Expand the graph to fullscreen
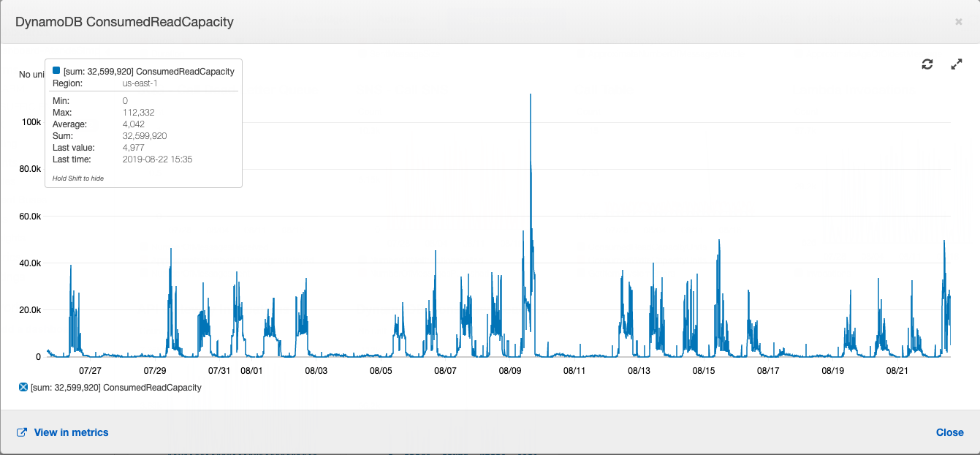Viewport: 980px width, 455px height. [x=957, y=64]
